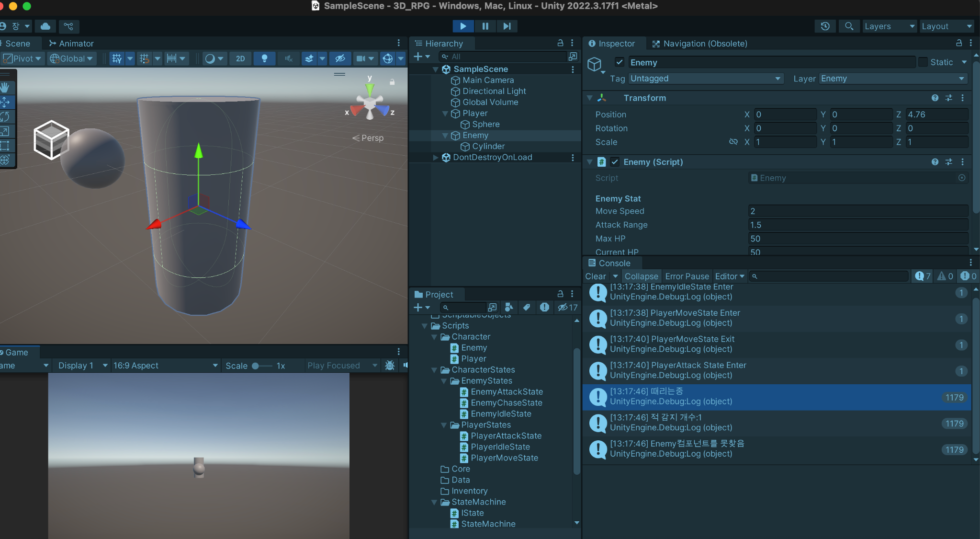
Task: Open the Undo History icon
Action: tap(825, 26)
